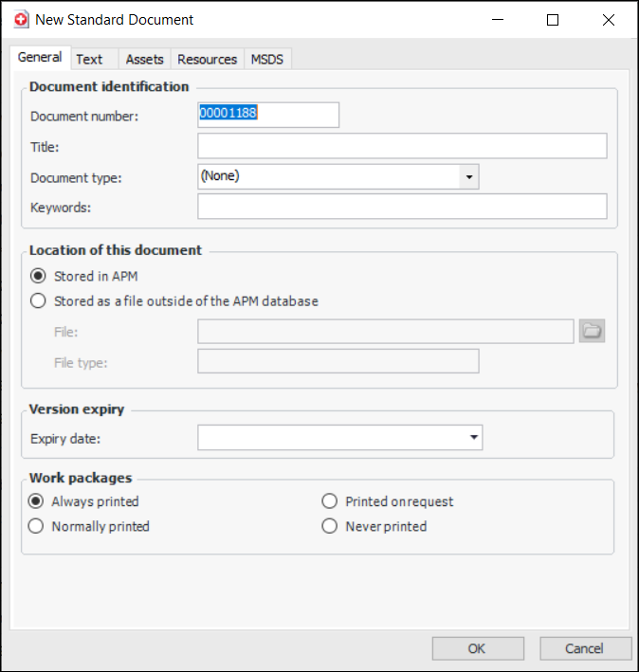Select the Never printed option
The height and width of the screenshot is (672, 639).
coord(330,526)
